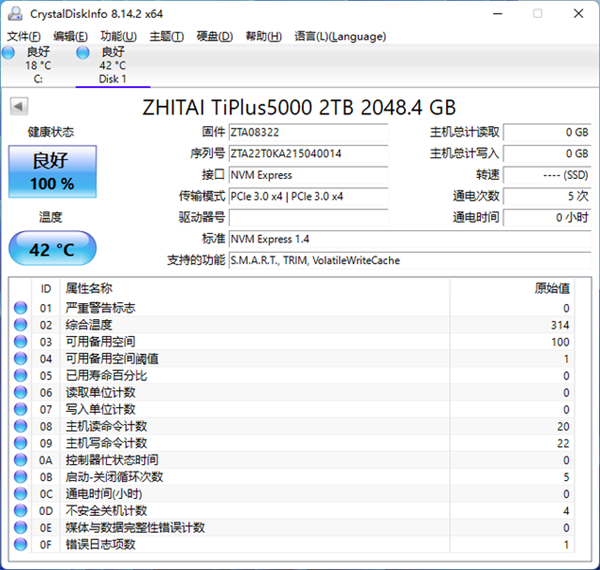Viewport: 600px width, 570px height.
Task: Click the previous disk arrow button
Action: [19, 106]
